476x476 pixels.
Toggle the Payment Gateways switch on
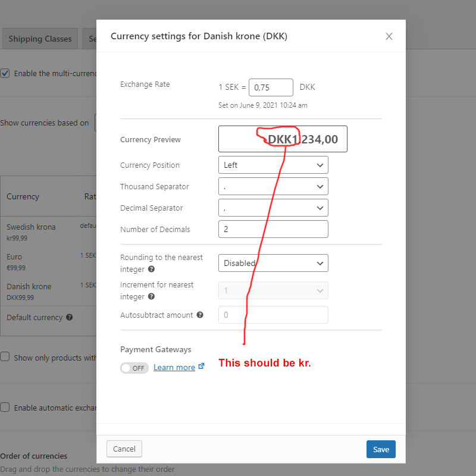pos(134,368)
